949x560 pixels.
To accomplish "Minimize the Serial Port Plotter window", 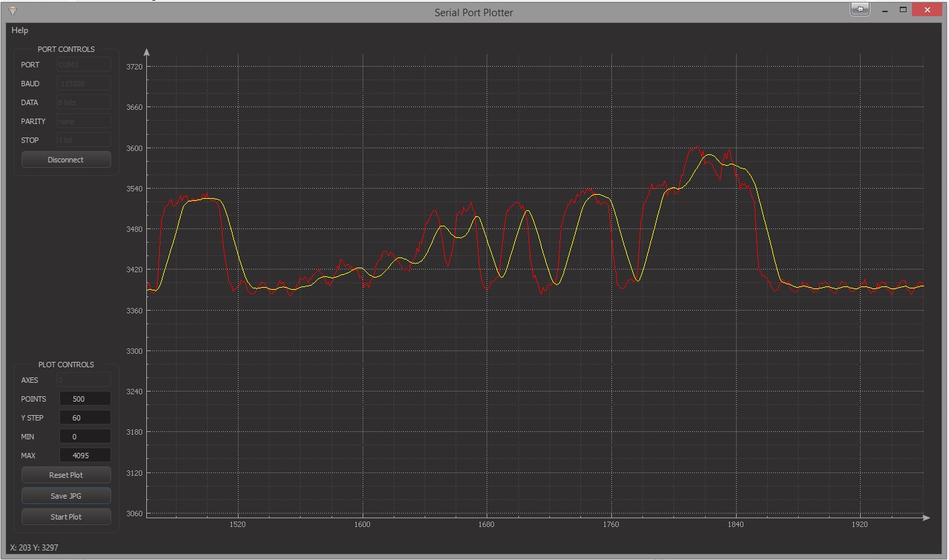I will click(884, 10).
